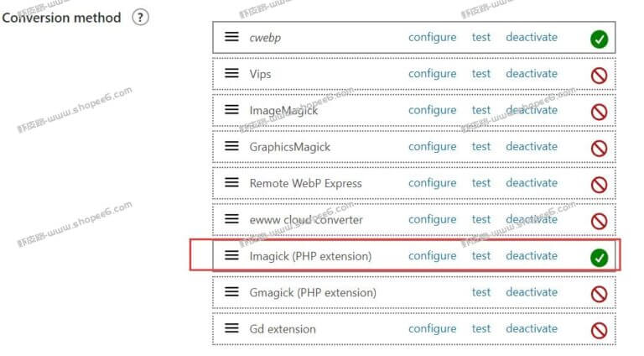Deactivate the cwebp converter
This screenshot has height=356, width=644.
click(532, 37)
